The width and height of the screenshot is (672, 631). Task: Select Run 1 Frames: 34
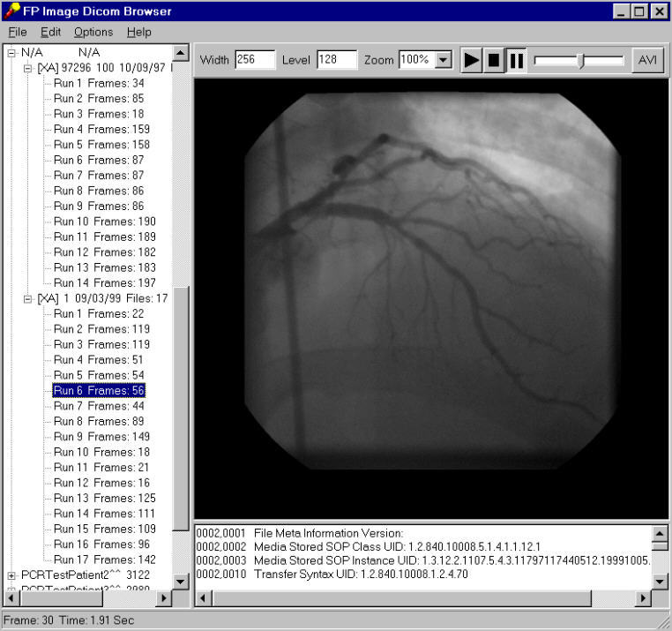pos(99,83)
